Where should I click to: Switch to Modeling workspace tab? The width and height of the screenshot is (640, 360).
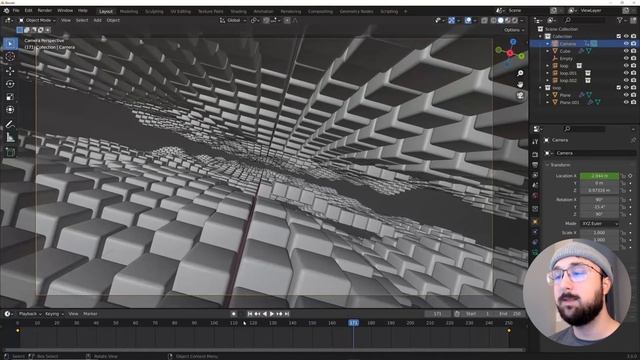click(x=129, y=11)
